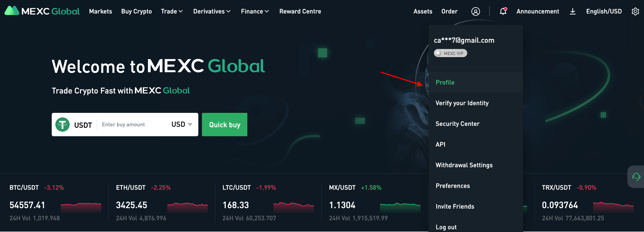Expand the Finance dropdown menu
This screenshot has height=232, width=644.
(255, 11)
